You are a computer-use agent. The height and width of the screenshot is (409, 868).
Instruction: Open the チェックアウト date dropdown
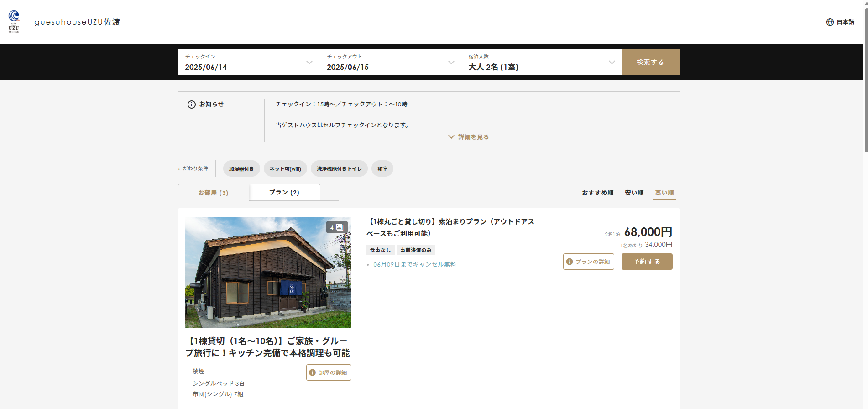(390, 62)
